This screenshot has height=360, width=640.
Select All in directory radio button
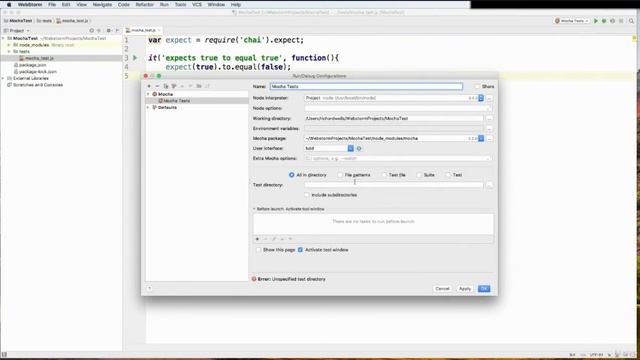pyautogui.click(x=291, y=175)
